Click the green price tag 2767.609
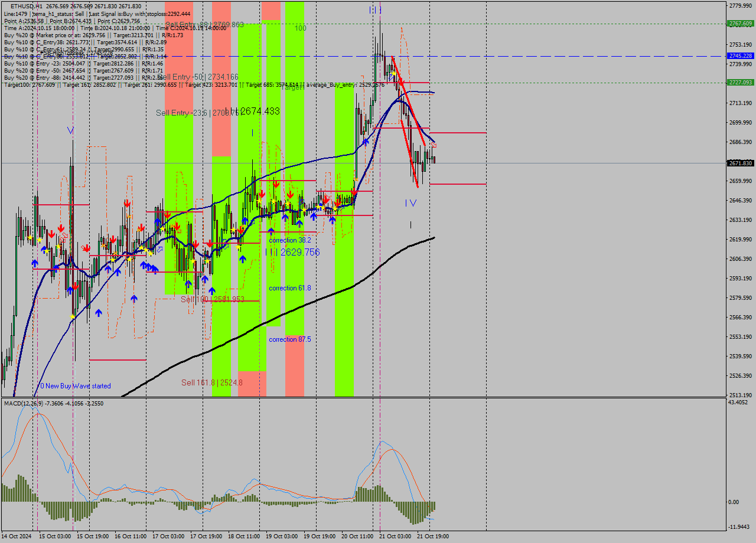Screen dimensions: 756x543 pos(740,24)
